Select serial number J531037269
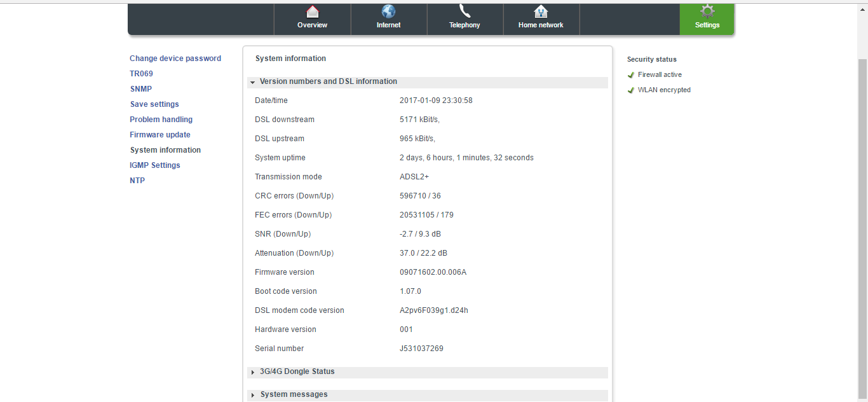 click(421, 349)
